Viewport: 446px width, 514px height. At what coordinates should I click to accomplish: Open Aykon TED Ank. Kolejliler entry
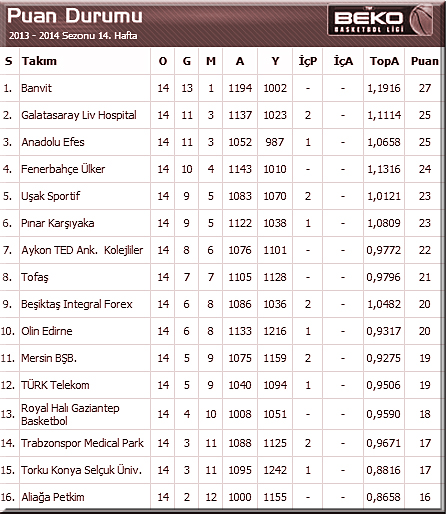[x=82, y=250]
